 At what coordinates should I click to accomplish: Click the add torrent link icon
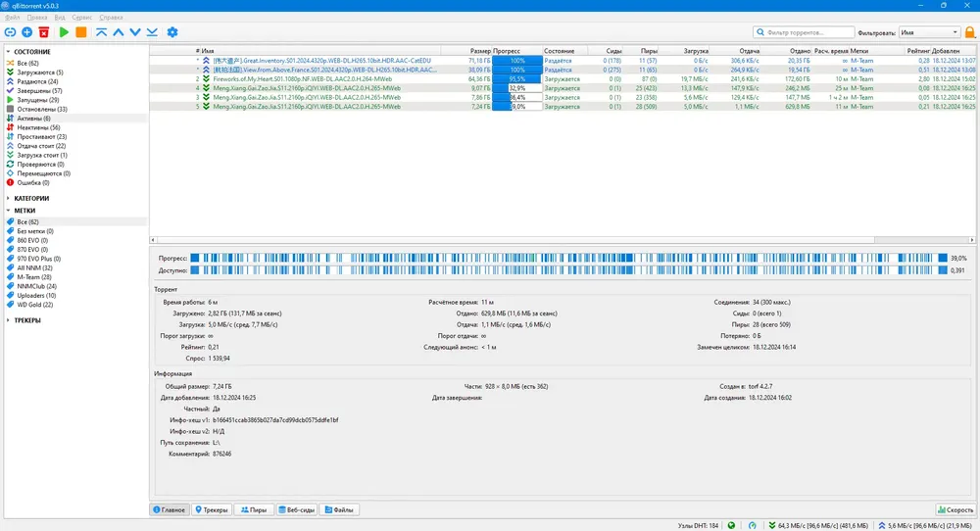tap(10, 32)
